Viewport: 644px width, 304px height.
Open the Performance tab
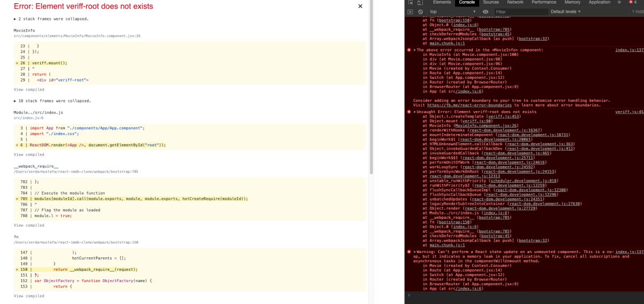pos(544,2)
